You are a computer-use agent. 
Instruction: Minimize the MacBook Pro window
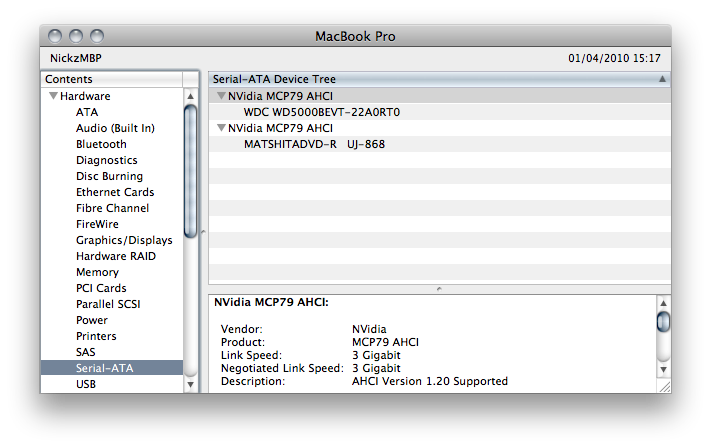[x=76, y=36]
